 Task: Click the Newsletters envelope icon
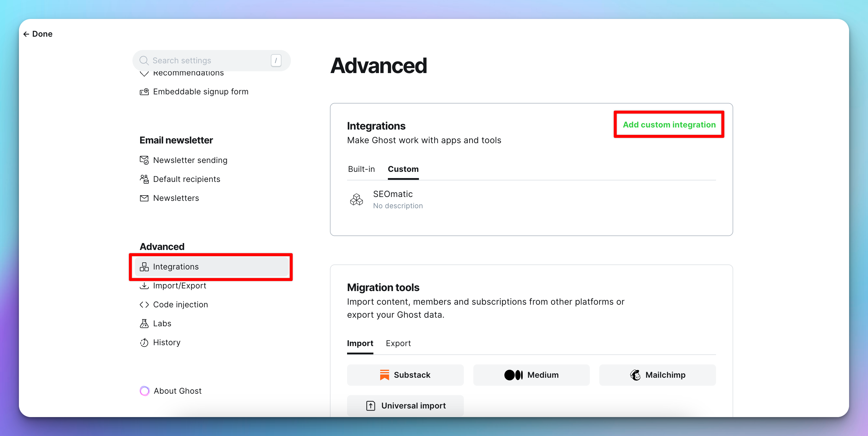click(144, 198)
